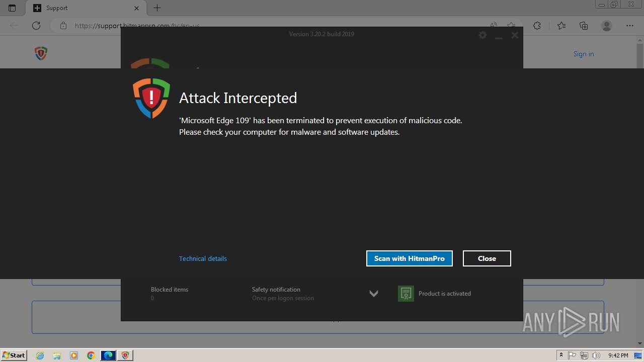The height and width of the screenshot is (362, 644).
Task: Open File Explorer from taskbar
Action: [57, 355]
